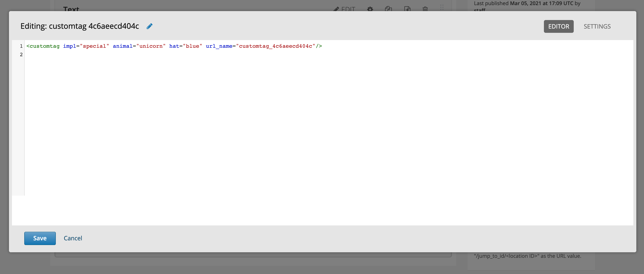
Task: Click the Cancel link
Action: 73,238
